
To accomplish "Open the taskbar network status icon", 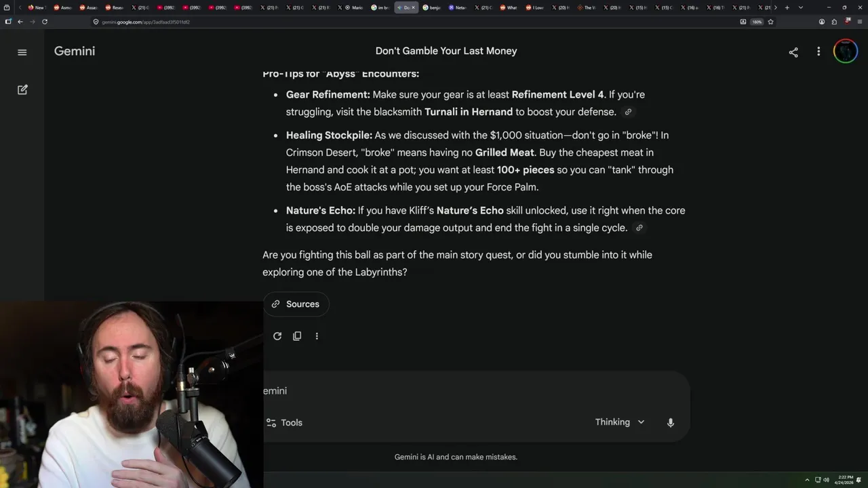I will [818, 480].
